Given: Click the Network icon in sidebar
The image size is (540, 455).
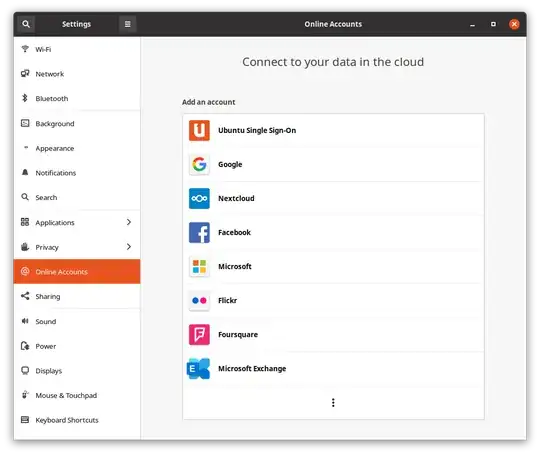Looking at the screenshot, I should (25, 73).
